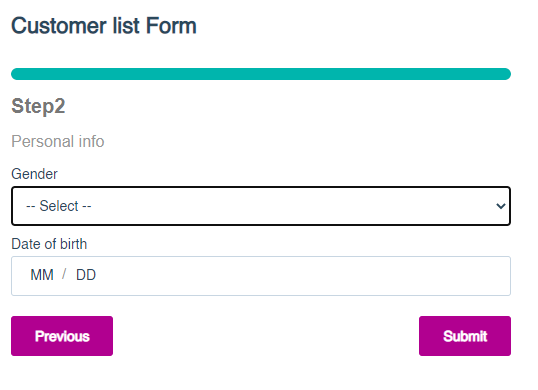Click the "-- Select --" placeholder text

point(59,206)
